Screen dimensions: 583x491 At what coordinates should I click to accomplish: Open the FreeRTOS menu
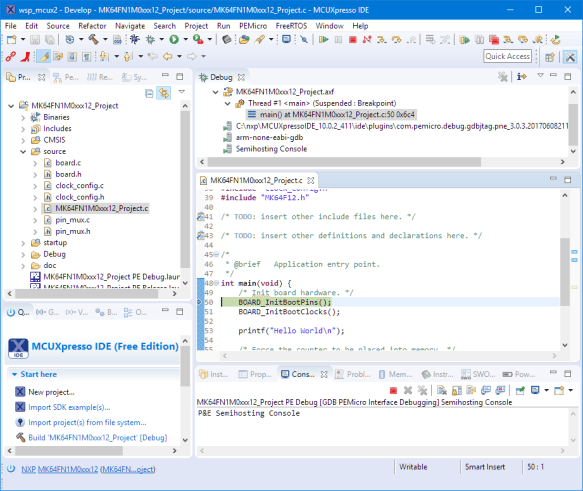click(291, 26)
